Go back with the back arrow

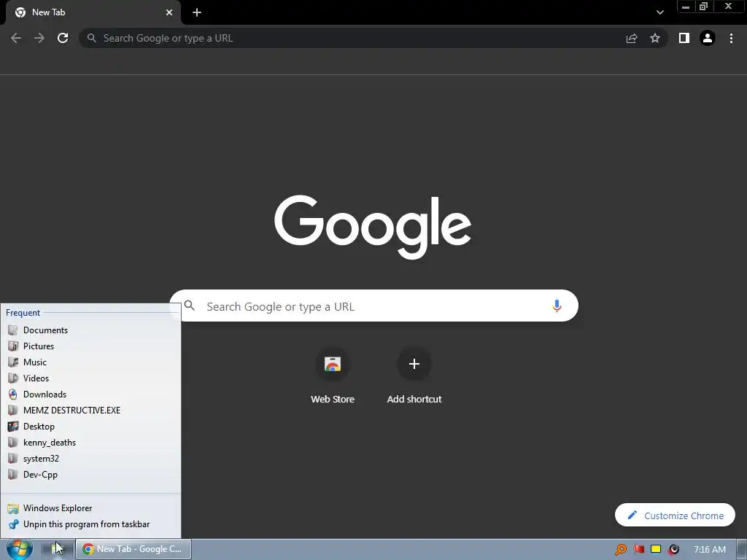point(16,38)
